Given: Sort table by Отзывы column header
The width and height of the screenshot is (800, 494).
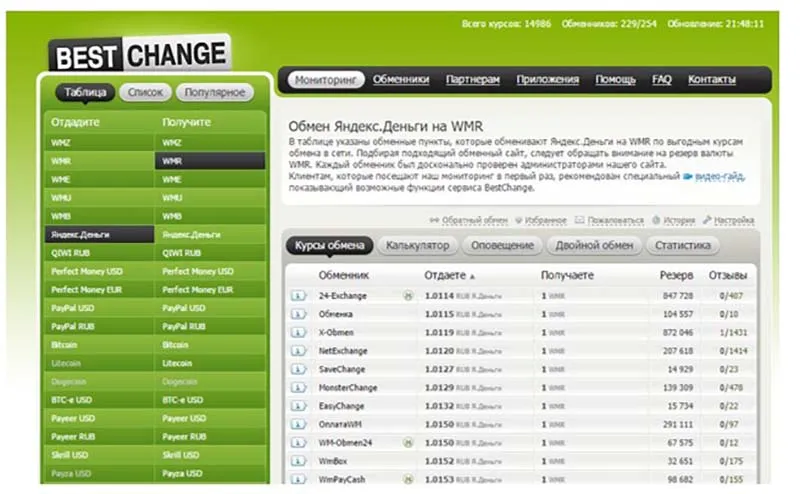Looking at the screenshot, I should (x=728, y=276).
